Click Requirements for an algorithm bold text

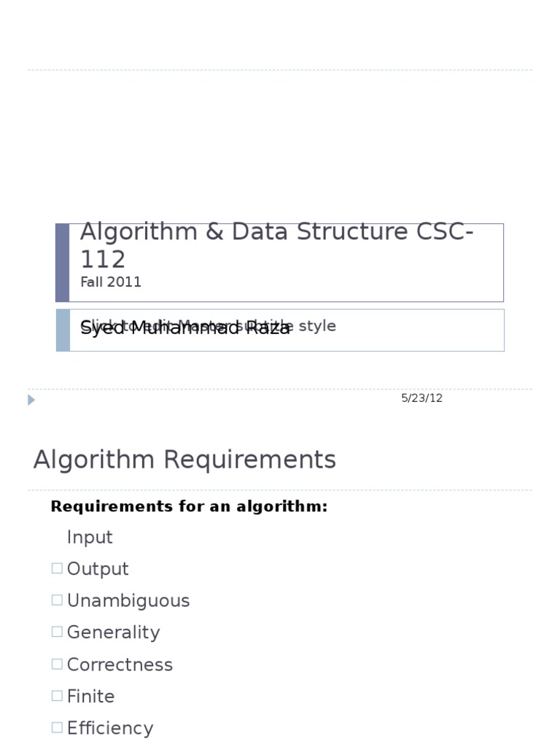(189, 506)
